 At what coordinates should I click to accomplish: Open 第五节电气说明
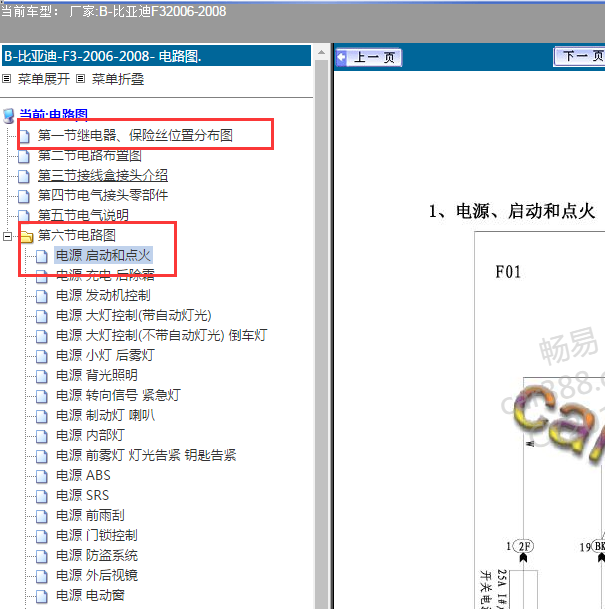83,215
